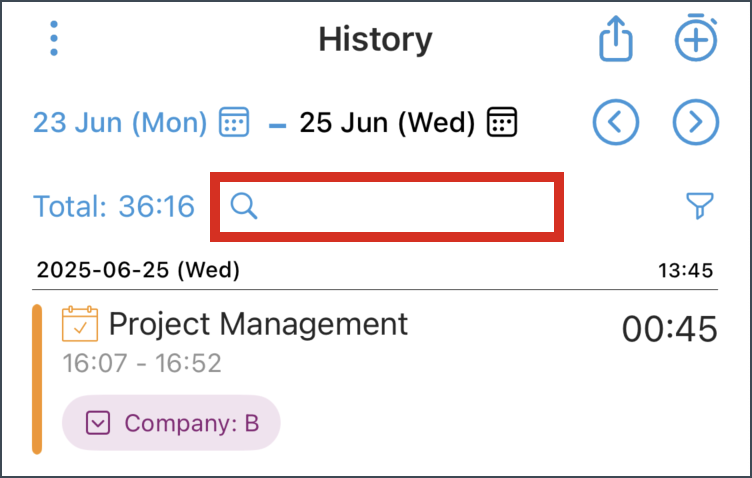Click the Total: 36:16 label
Screen dimensions: 752x478
coord(114,207)
